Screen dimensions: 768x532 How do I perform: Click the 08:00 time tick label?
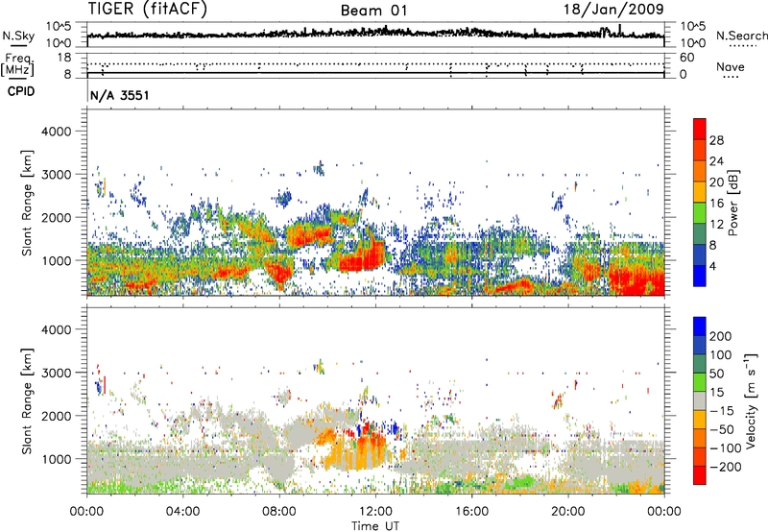(279, 512)
